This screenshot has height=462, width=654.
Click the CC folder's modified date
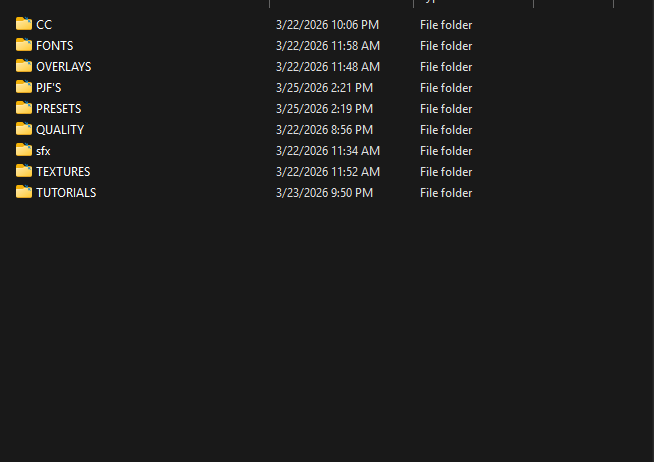click(327, 25)
